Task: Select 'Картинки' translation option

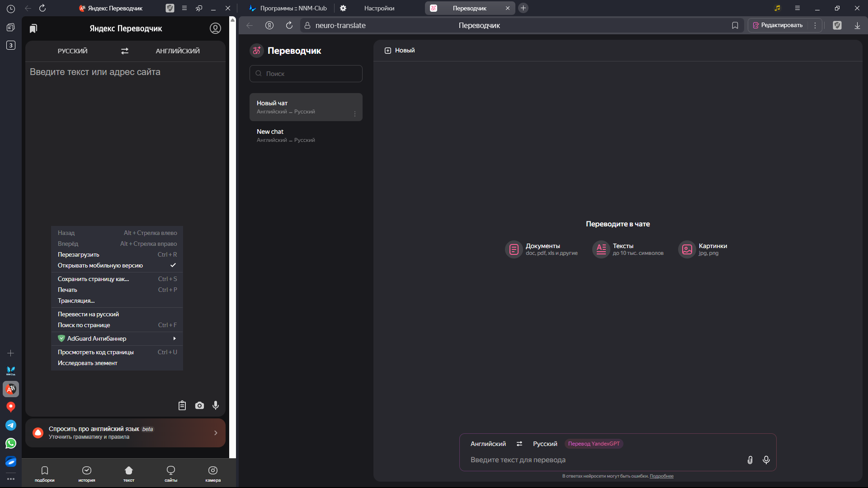Action: 703,249
